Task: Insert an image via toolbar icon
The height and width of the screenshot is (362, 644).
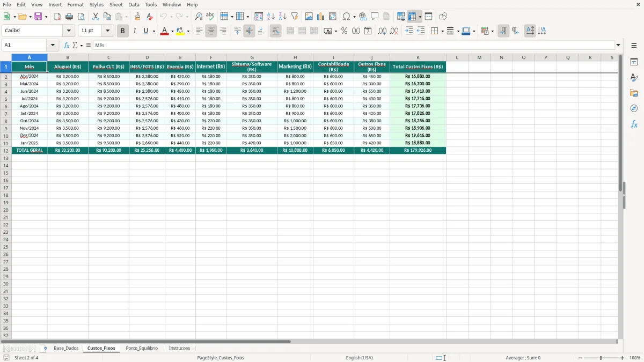Action: click(309, 17)
